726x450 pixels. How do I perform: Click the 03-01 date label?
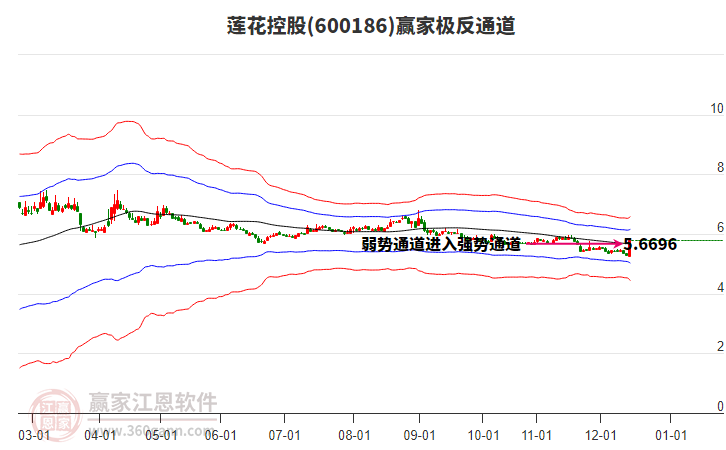(x=34, y=435)
